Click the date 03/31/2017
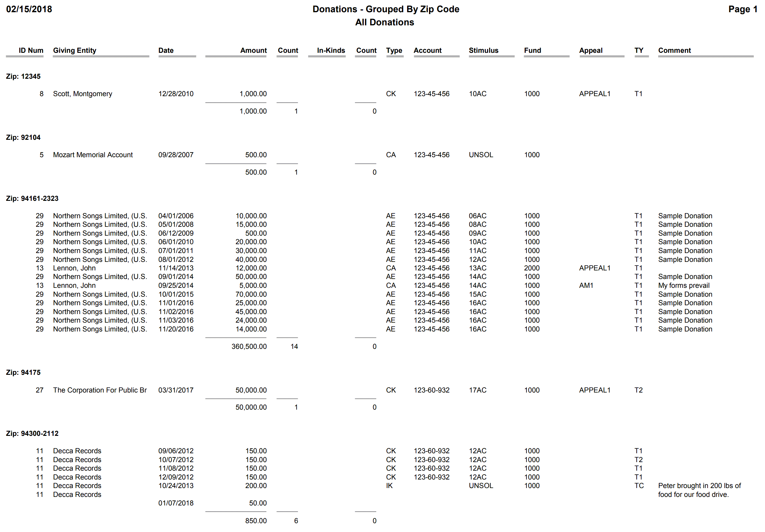Screen dimensions: 765x532 (176, 390)
